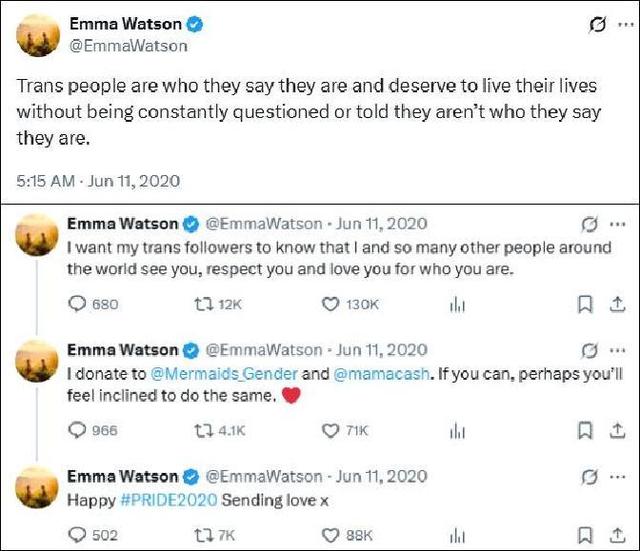Reply to the tweet with 680 comments
Viewport: 640px width, 551px height.
coord(76,305)
